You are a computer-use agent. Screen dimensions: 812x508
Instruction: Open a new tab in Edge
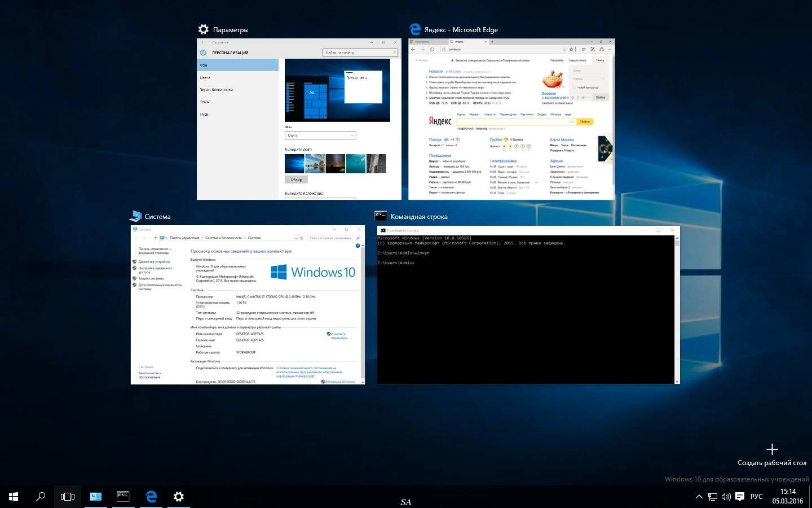492,42
